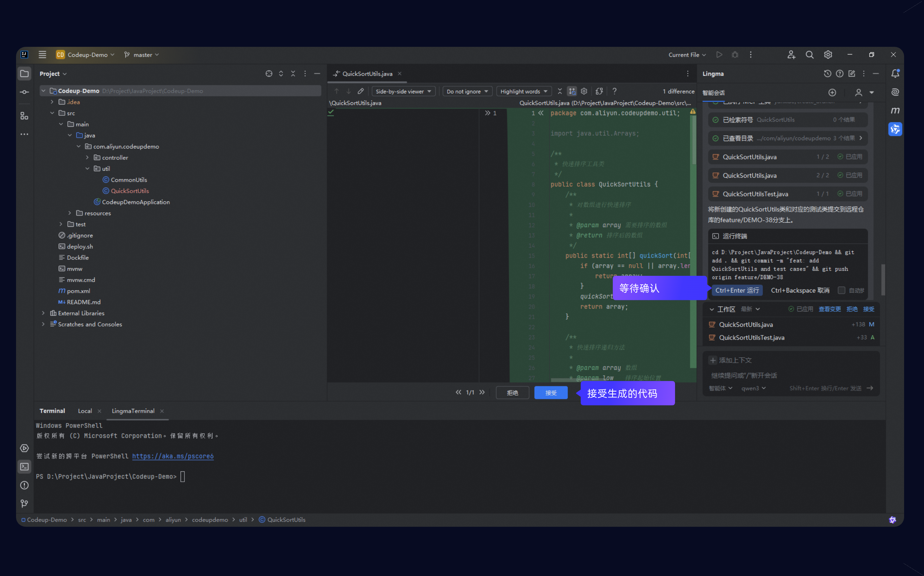This screenshot has width=924, height=576.
Task: Open Search Everywhere magnifier icon
Action: coord(809,55)
